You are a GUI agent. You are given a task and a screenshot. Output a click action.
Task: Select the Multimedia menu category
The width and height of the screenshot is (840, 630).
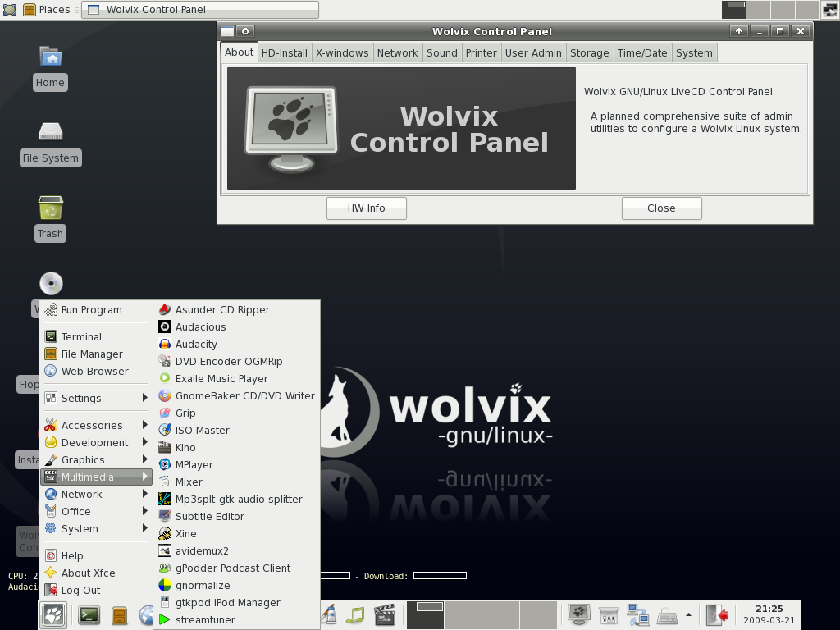97,477
